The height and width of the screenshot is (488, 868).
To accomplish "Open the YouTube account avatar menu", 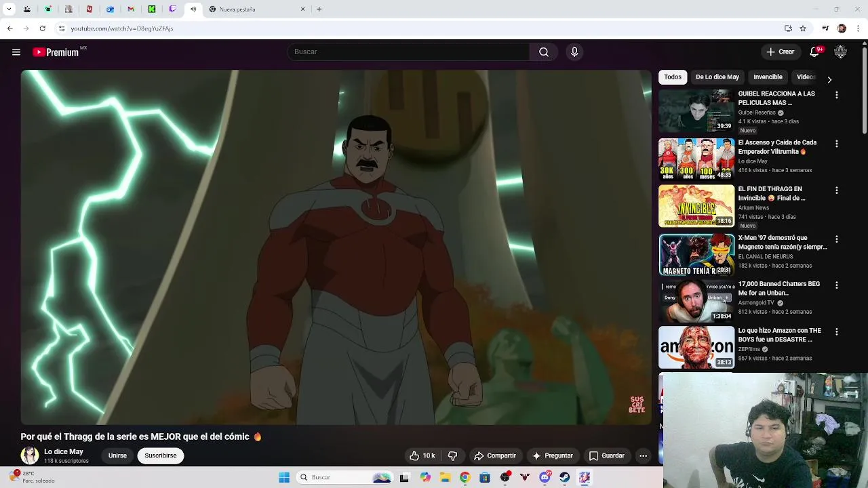I will [x=841, y=52].
